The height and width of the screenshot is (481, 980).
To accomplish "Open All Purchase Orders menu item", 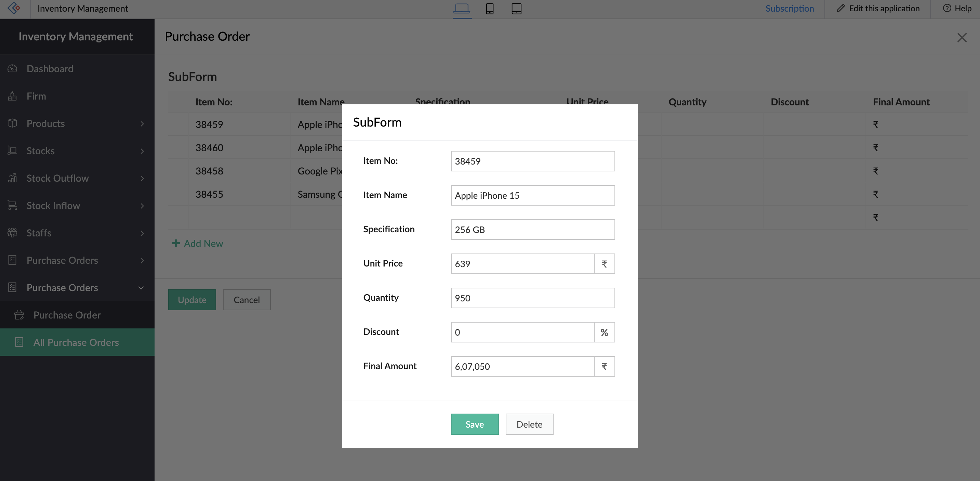I will tap(76, 342).
